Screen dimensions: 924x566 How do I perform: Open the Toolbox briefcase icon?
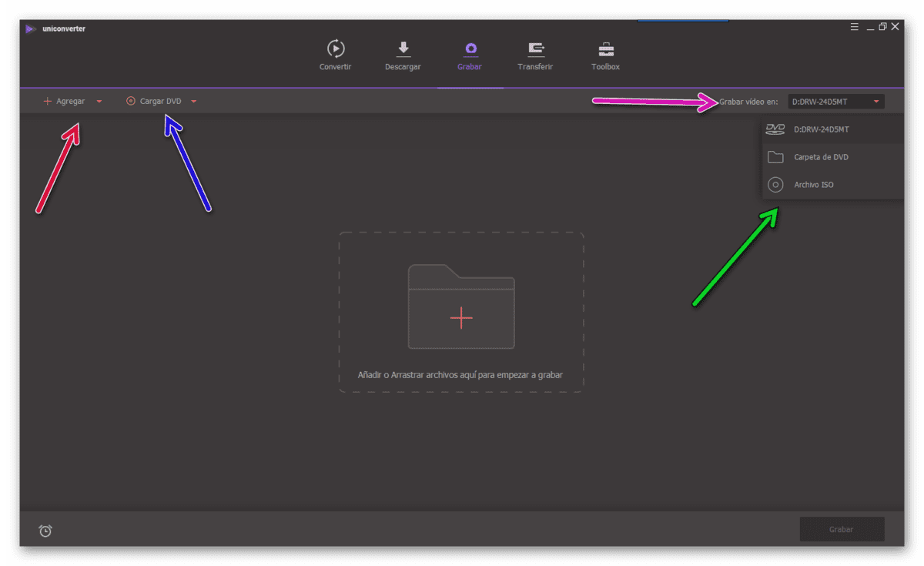point(606,49)
